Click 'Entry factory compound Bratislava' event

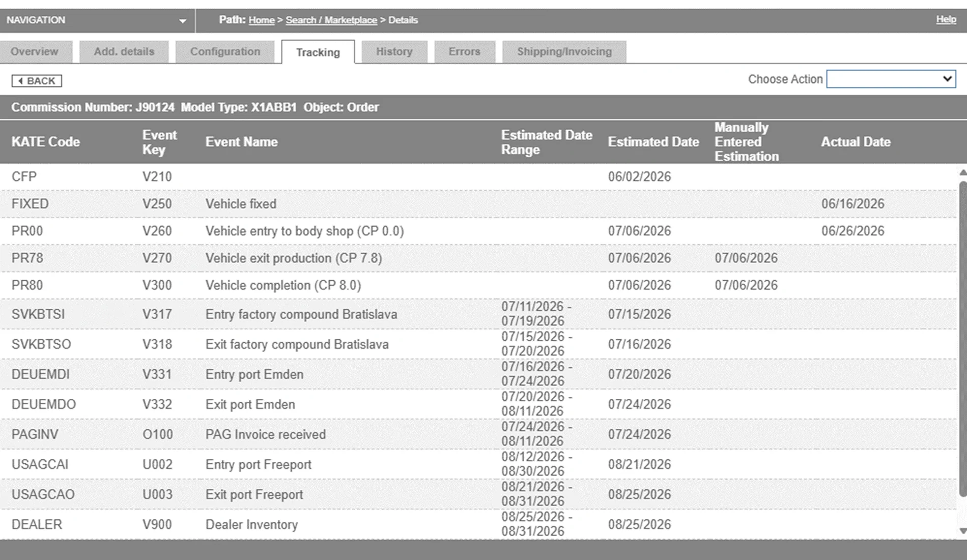pyautogui.click(x=301, y=314)
